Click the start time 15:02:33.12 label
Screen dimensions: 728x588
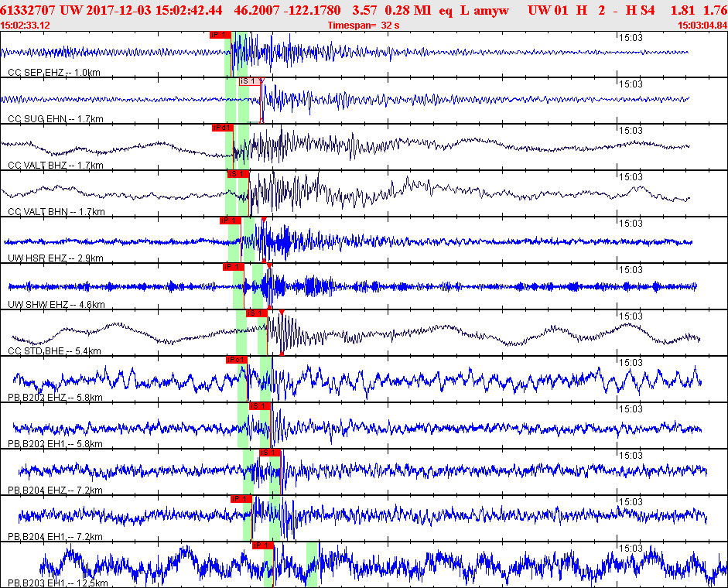coord(26,25)
